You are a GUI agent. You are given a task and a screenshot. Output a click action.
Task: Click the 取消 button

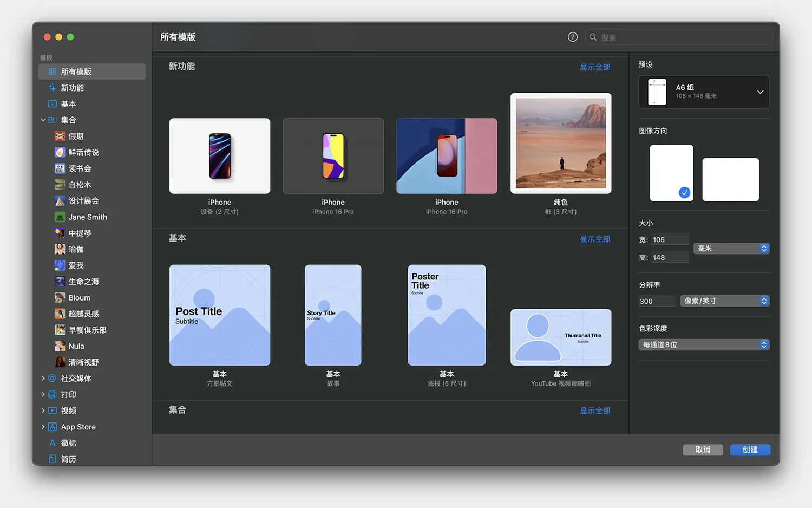pos(703,450)
